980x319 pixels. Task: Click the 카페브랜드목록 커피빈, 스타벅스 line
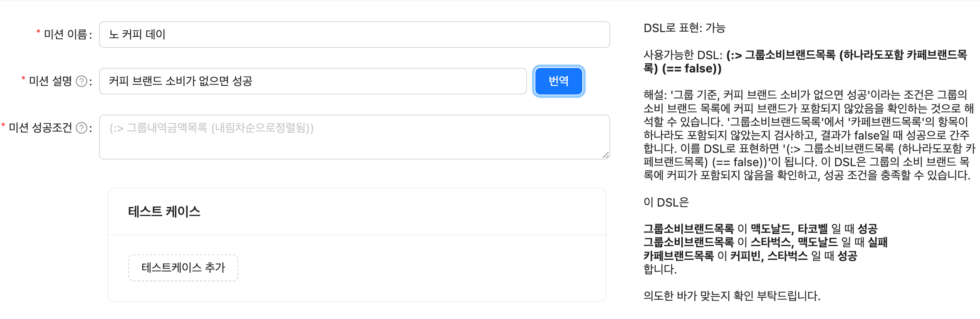click(750, 256)
